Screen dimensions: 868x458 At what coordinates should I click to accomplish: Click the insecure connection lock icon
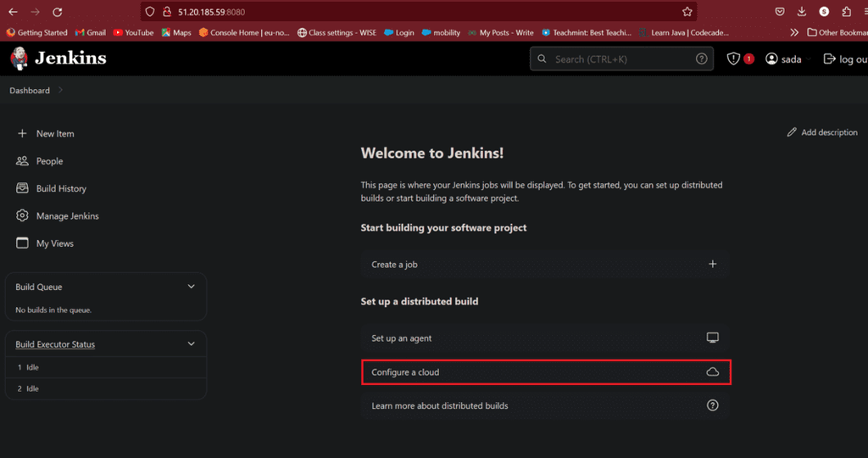[x=167, y=12]
